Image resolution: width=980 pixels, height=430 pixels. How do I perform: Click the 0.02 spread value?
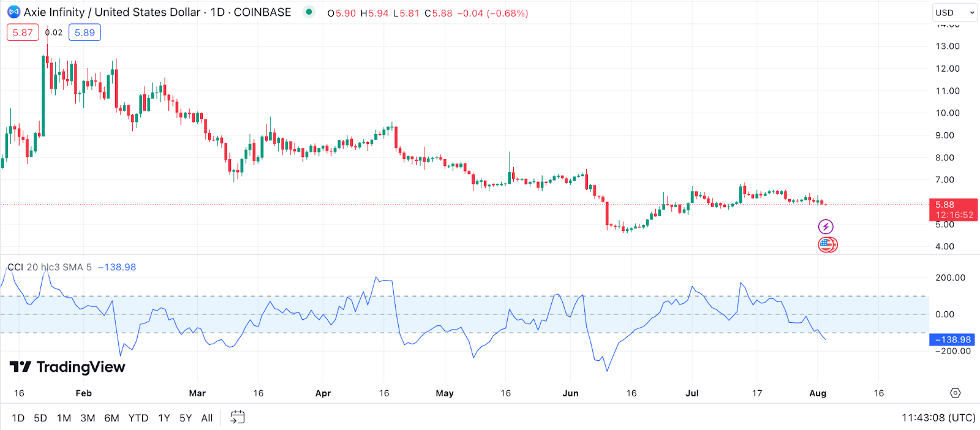point(54,32)
